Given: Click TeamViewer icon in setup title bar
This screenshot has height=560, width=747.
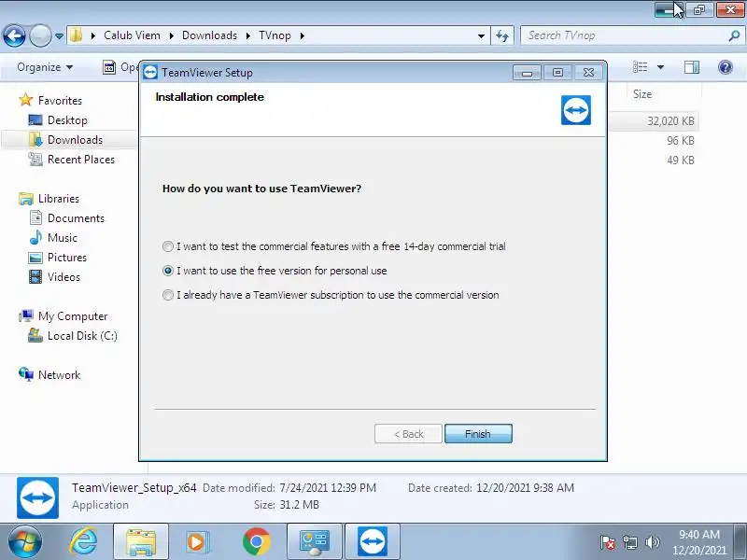Looking at the screenshot, I should pos(150,73).
